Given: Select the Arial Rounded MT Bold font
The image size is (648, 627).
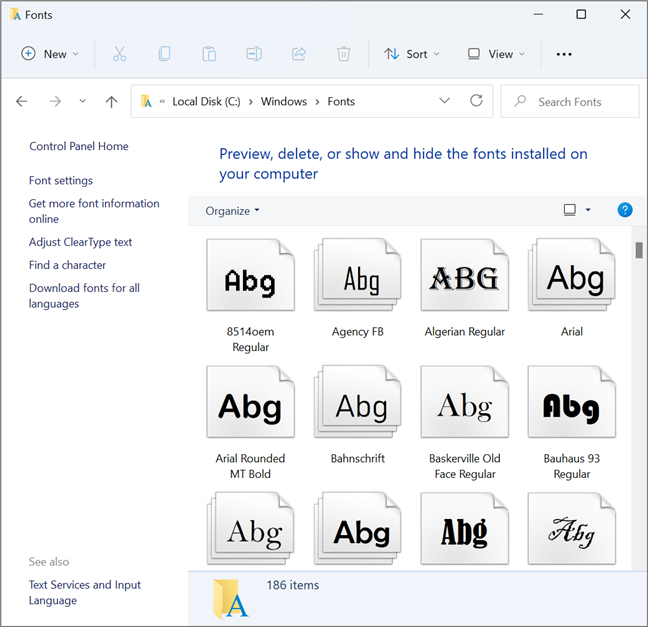Looking at the screenshot, I should pos(250,422).
